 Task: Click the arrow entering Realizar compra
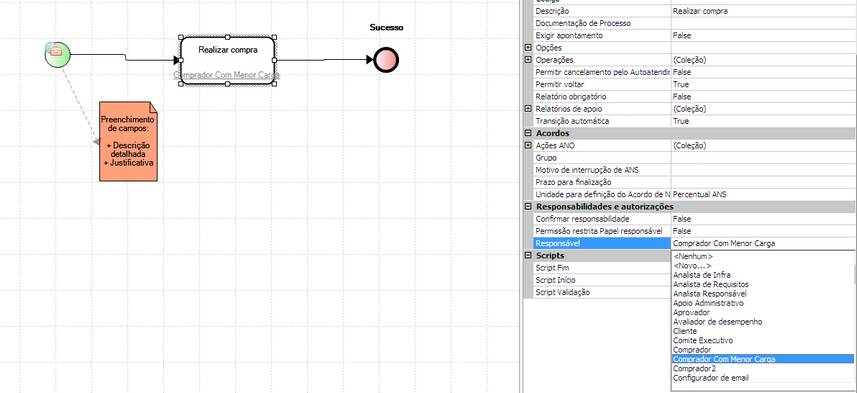[126, 57]
